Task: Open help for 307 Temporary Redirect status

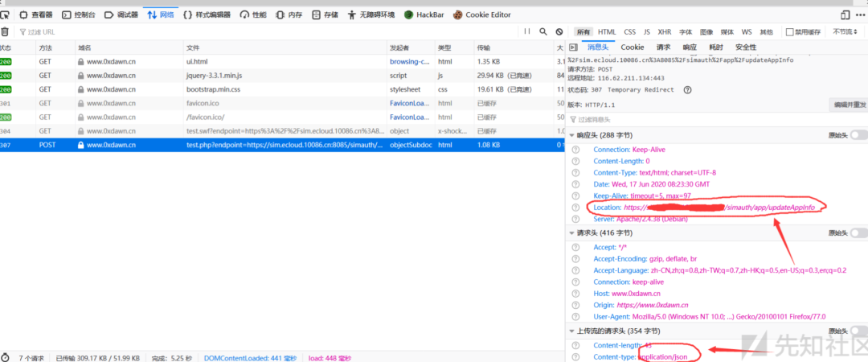Action: pos(687,90)
